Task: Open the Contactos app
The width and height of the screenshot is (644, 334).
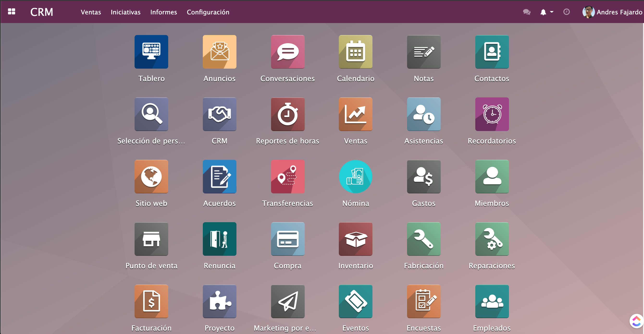Action: tap(492, 52)
